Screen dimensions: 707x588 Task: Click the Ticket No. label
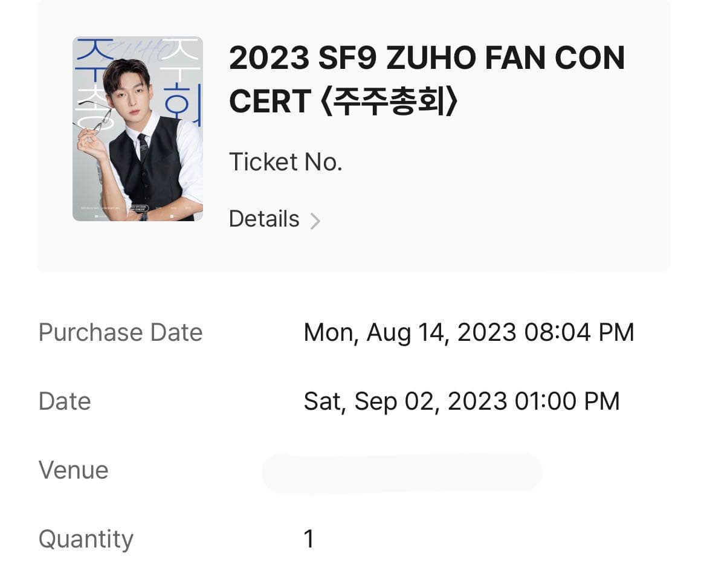[286, 161]
